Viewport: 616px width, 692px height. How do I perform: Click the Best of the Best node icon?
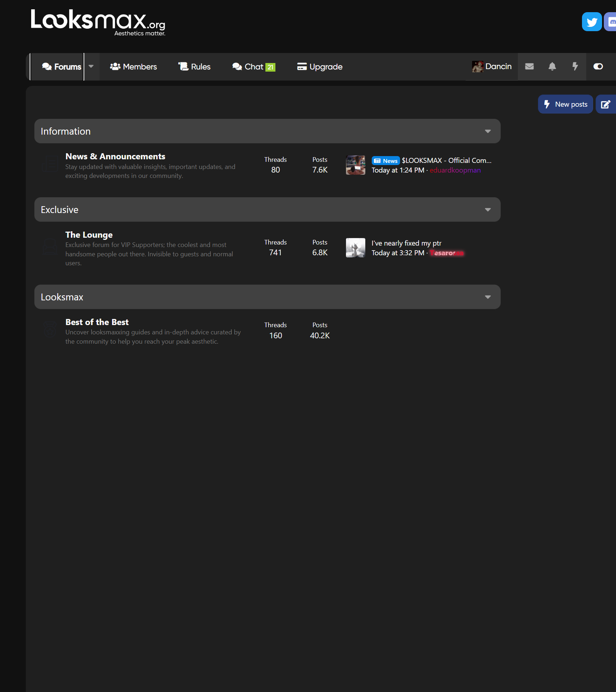50,329
